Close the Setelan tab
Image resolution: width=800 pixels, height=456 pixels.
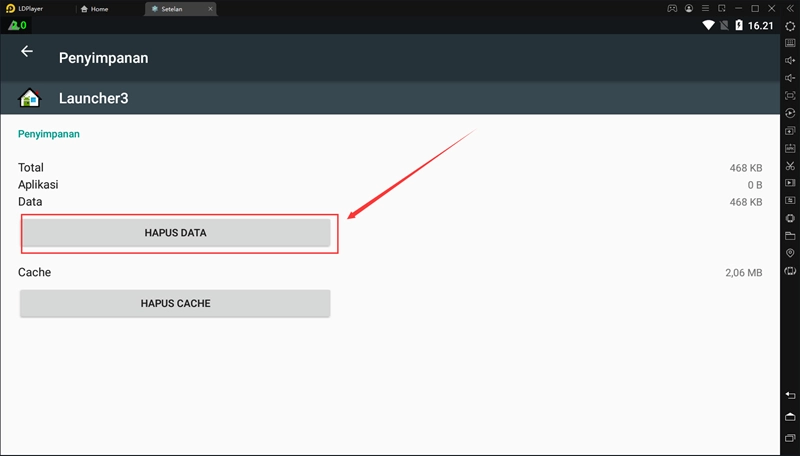pyautogui.click(x=210, y=9)
